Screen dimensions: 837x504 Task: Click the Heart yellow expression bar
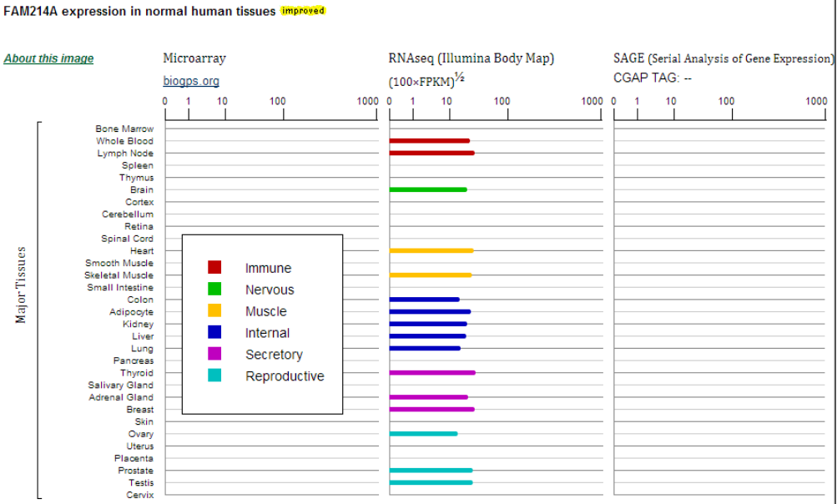click(x=431, y=250)
